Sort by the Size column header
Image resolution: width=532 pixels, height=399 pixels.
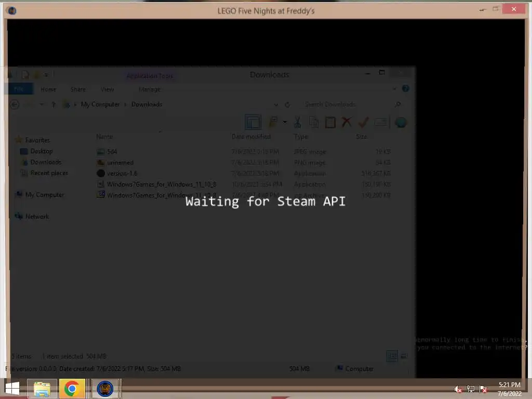pos(362,137)
